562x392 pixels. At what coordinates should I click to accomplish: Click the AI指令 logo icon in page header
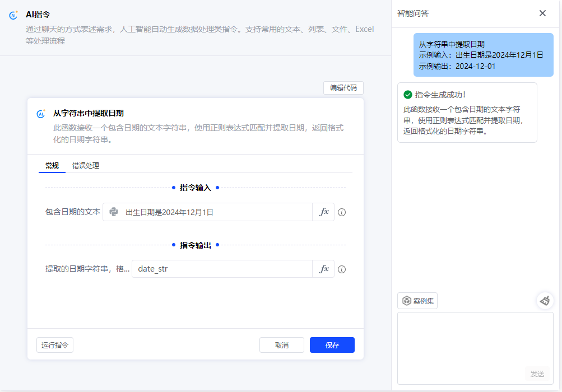click(x=13, y=15)
